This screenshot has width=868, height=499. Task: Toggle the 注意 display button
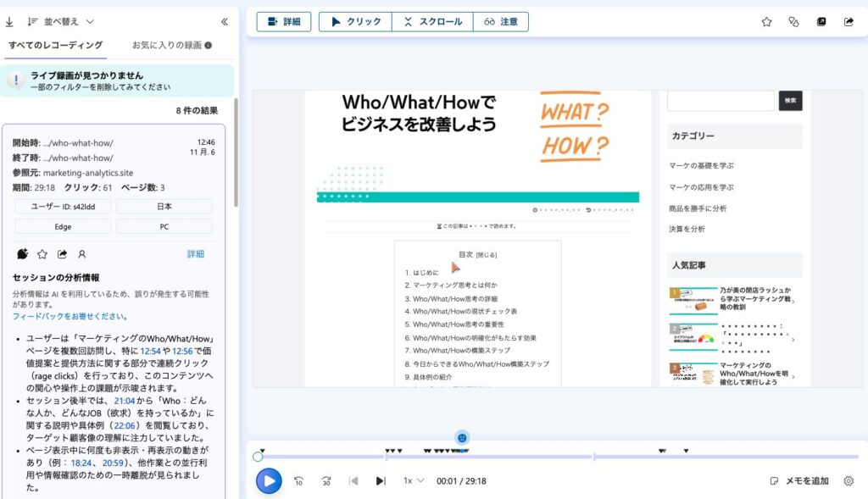(x=500, y=22)
